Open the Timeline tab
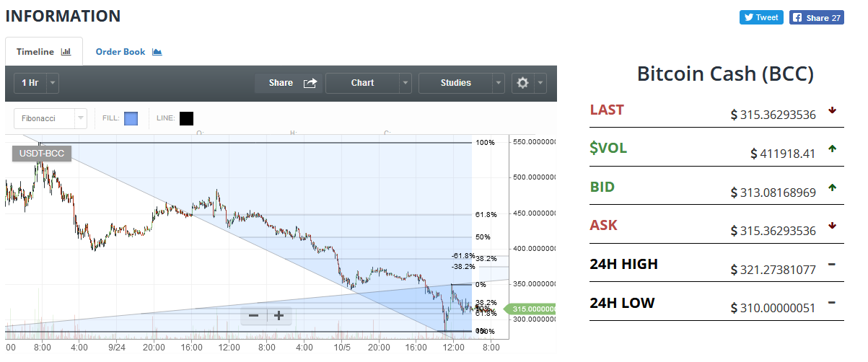The image size is (868, 362). point(44,52)
